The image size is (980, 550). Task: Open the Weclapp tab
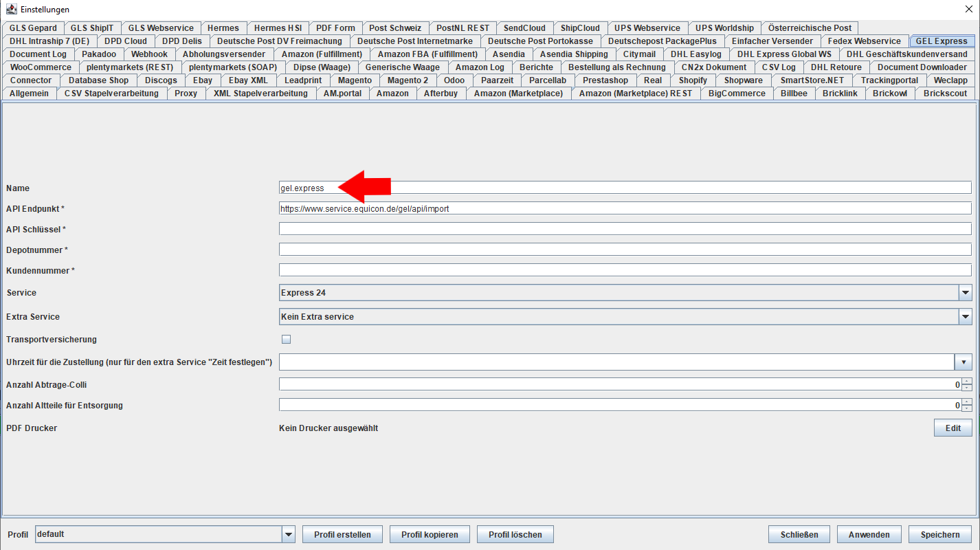[x=950, y=80]
